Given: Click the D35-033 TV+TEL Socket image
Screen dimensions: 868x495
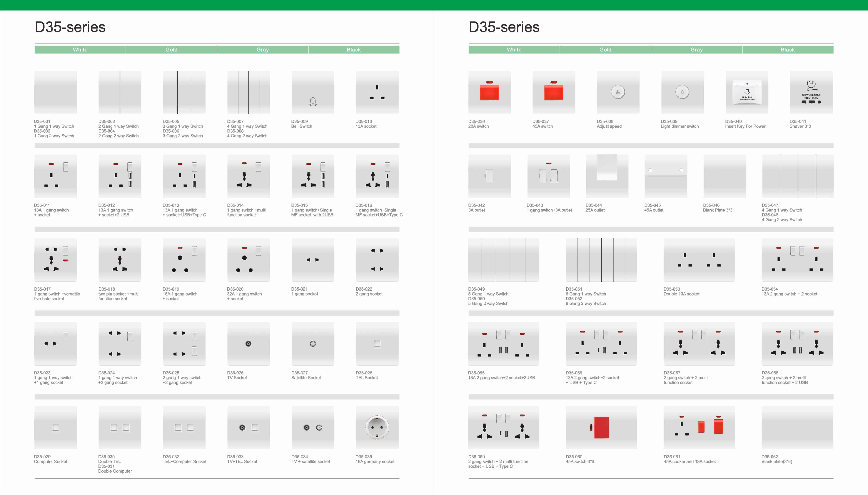Looking at the screenshot, I should click(x=248, y=427).
